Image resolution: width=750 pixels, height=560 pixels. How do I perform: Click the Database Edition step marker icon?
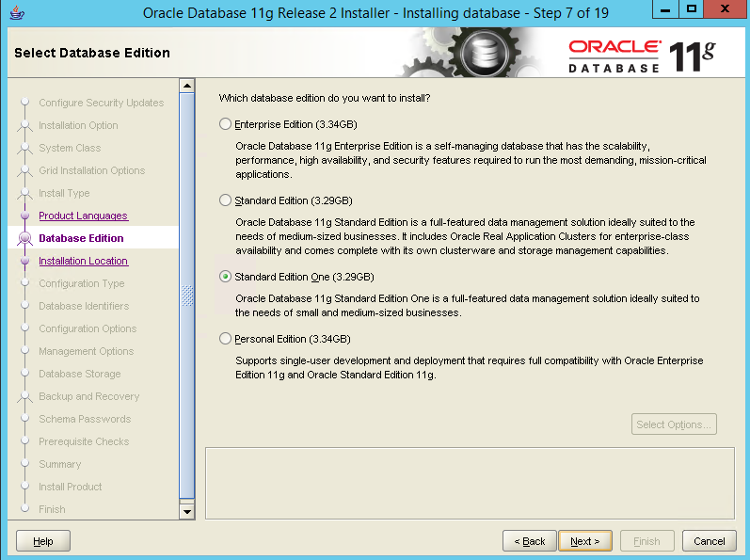[24, 238]
